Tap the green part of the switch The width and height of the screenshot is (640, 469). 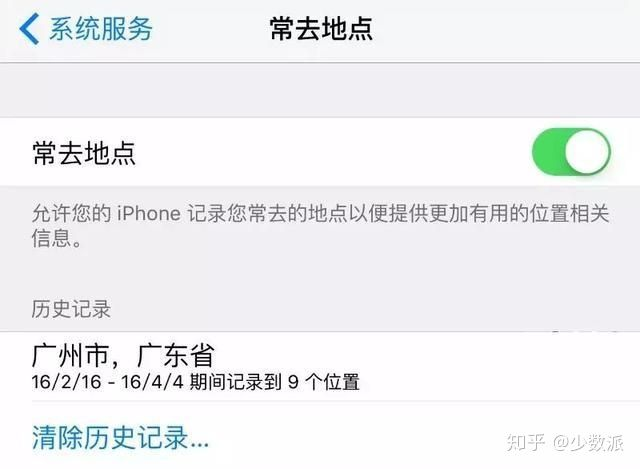548,152
